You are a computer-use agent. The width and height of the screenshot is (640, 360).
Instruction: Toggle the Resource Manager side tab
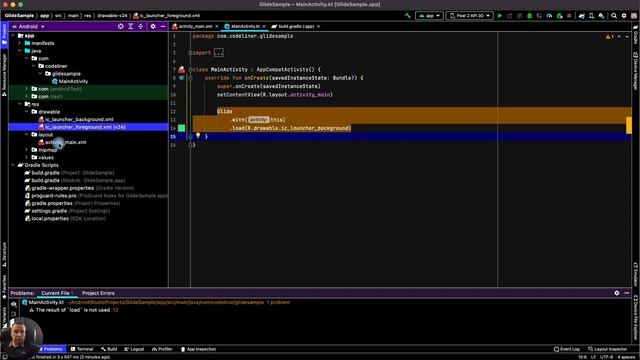point(4,75)
